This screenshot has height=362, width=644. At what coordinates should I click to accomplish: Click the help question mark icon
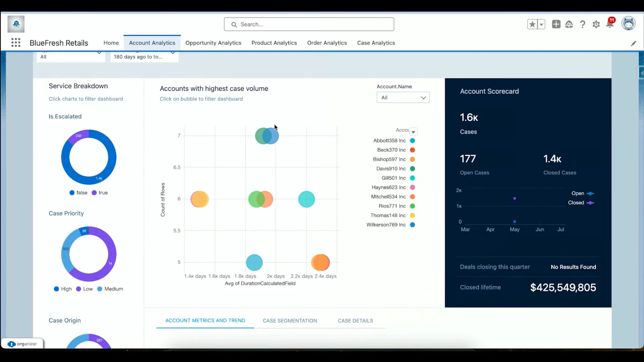click(583, 24)
